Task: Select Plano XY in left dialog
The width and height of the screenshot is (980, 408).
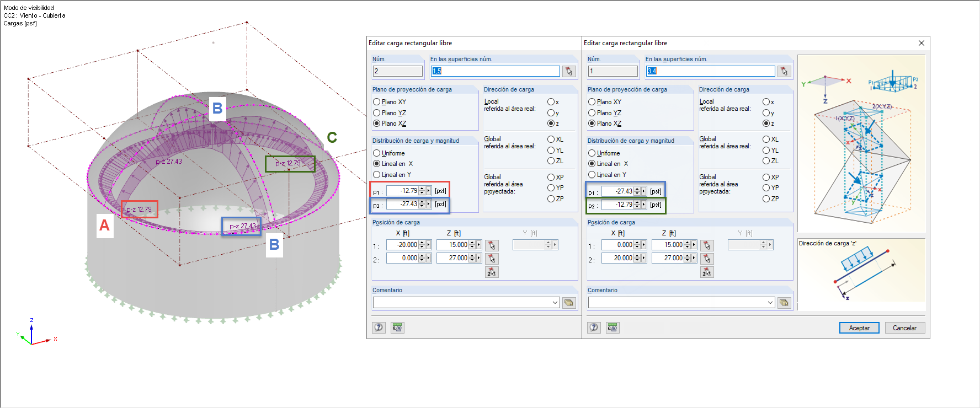Action: click(x=390, y=102)
